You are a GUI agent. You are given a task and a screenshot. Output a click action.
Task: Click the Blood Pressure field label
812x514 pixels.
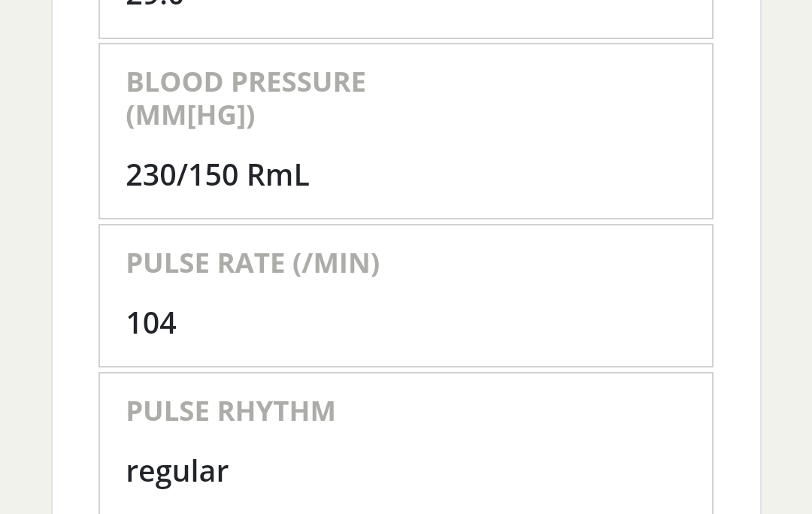pos(245,82)
